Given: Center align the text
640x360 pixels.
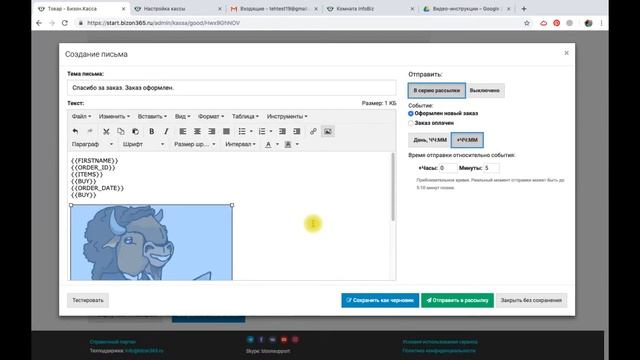Looking at the screenshot, I should click(x=197, y=131).
